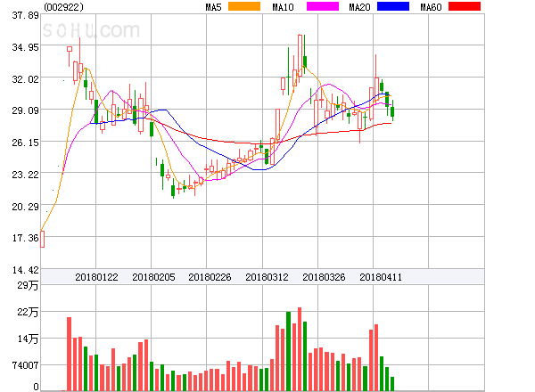Click the 20.29 price axis label
The height and width of the screenshot is (392, 535).
coord(25,207)
